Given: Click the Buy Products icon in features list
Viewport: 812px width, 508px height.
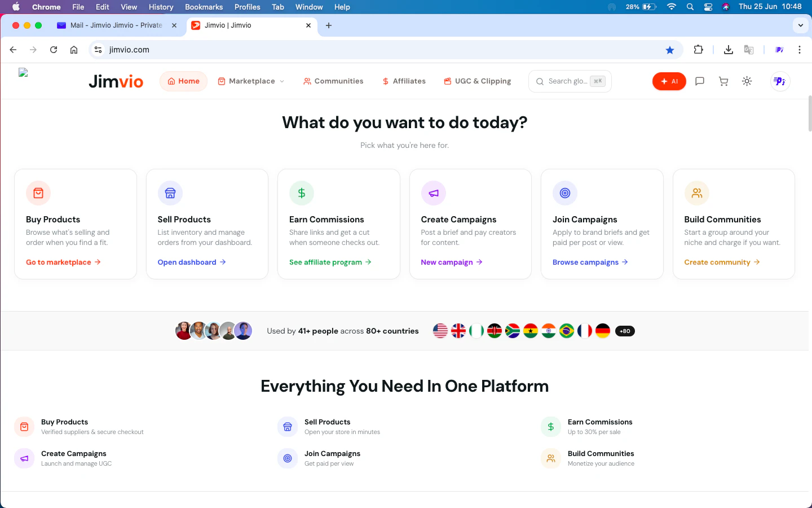Looking at the screenshot, I should (24, 427).
